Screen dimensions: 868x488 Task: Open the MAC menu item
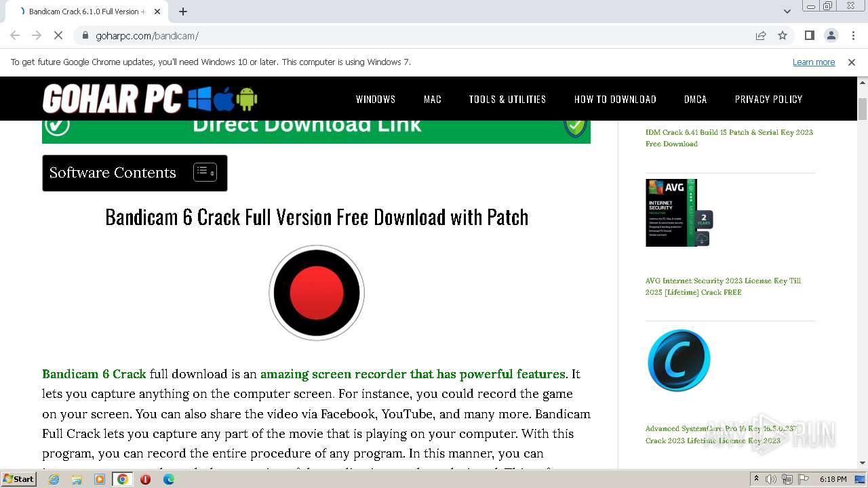click(x=433, y=99)
